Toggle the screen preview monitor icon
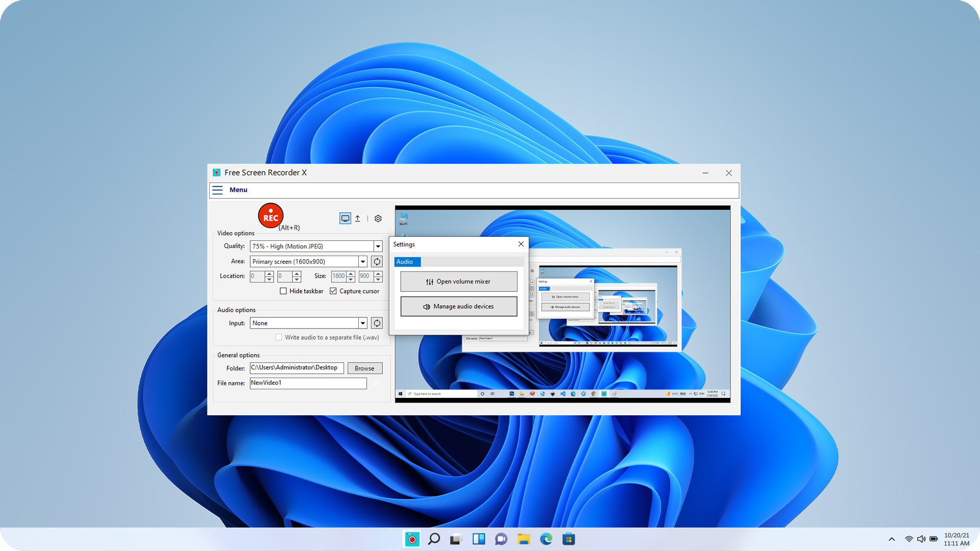Screen dimensions: 980x551 (x=345, y=218)
